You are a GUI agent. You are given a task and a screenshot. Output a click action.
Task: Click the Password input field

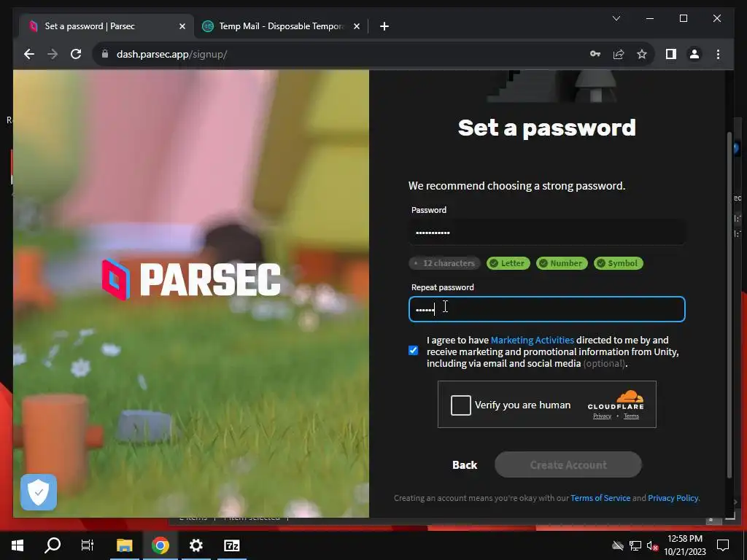click(x=547, y=233)
